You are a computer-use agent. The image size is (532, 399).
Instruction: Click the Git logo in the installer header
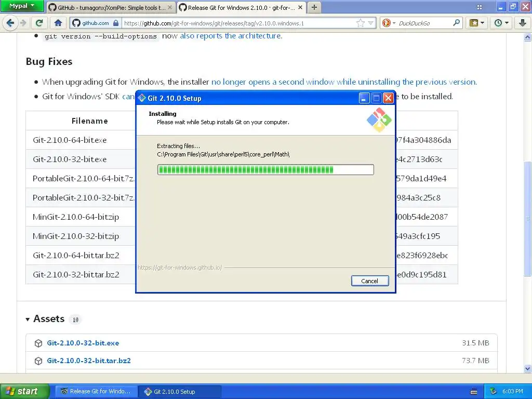(379, 120)
